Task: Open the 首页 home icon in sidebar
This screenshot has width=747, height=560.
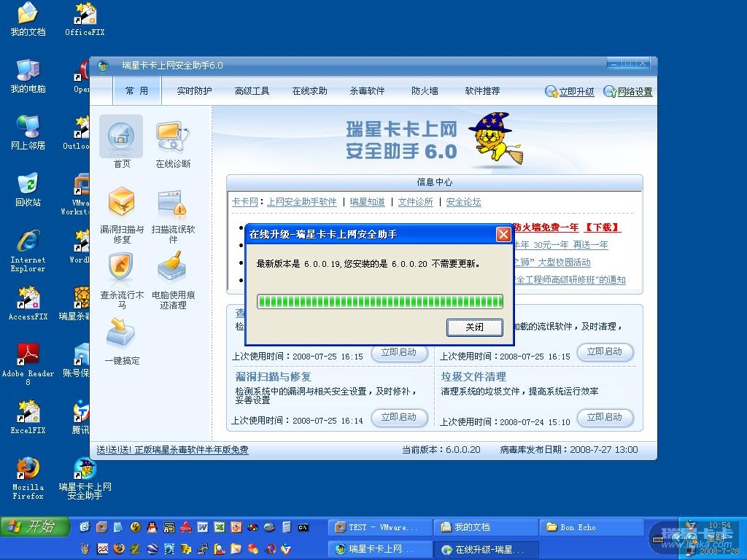Action: [x=121, y=141]
